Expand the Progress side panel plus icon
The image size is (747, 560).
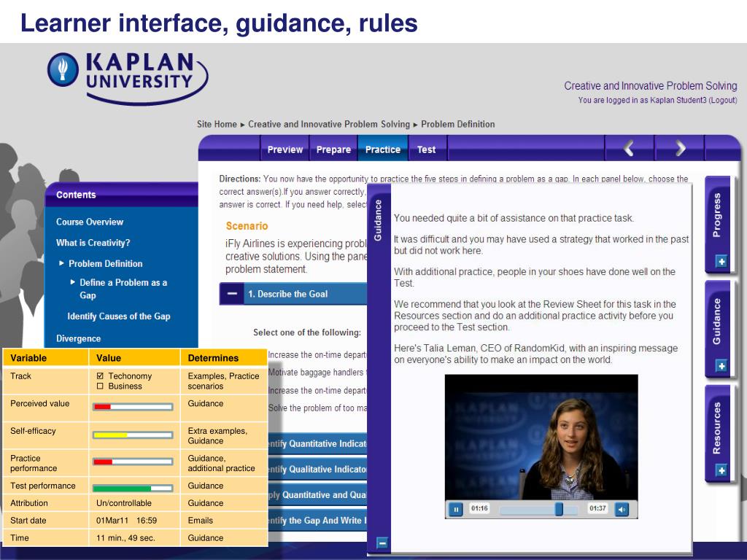721,262
